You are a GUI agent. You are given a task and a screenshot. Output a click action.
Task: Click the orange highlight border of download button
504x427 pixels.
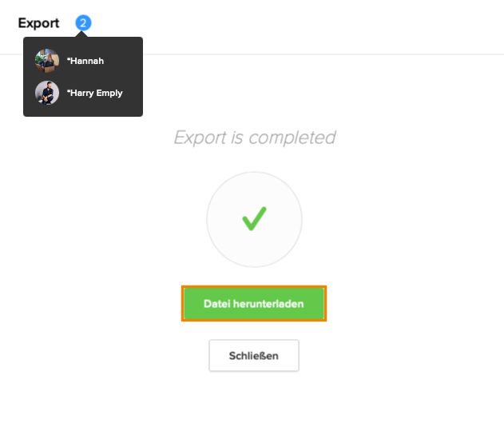pyautogui.click(x=254, y=287)
